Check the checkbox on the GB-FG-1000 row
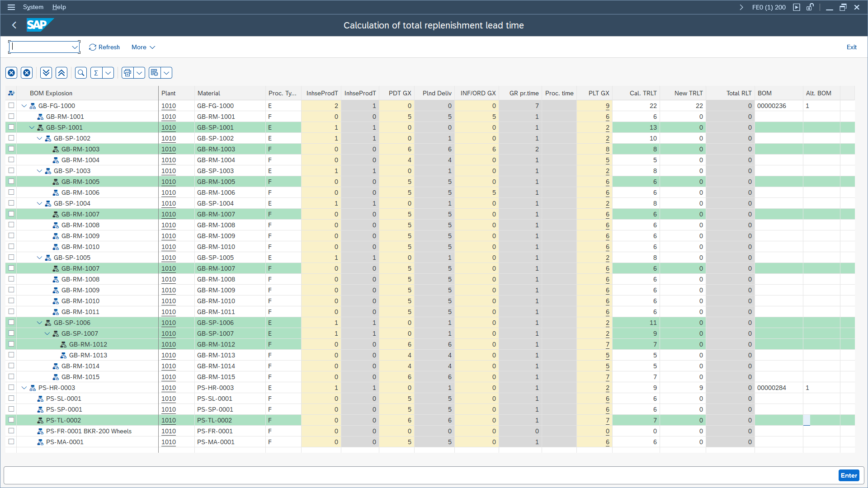 pos(11,105)
